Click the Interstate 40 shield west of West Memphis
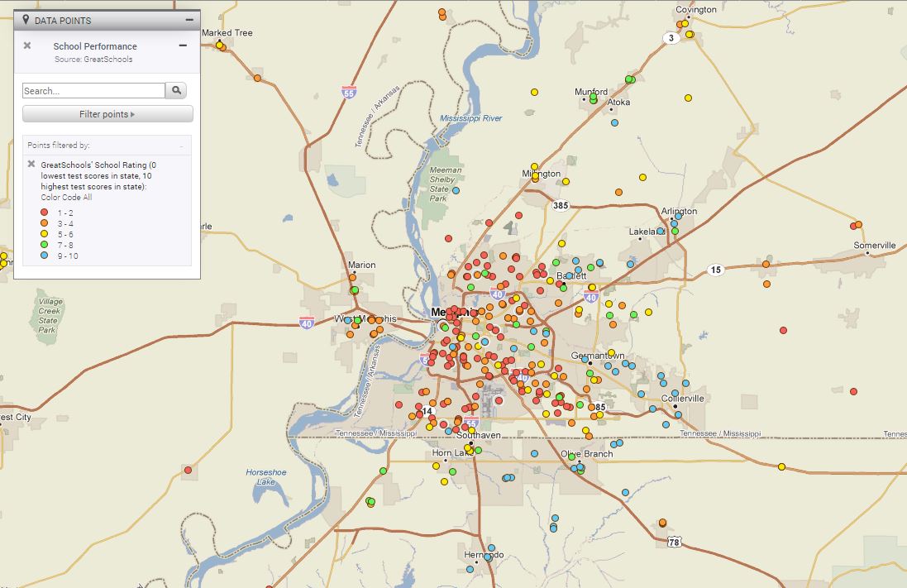The width and height of the screenshot is (907, 588). click(x=307, y=323)
